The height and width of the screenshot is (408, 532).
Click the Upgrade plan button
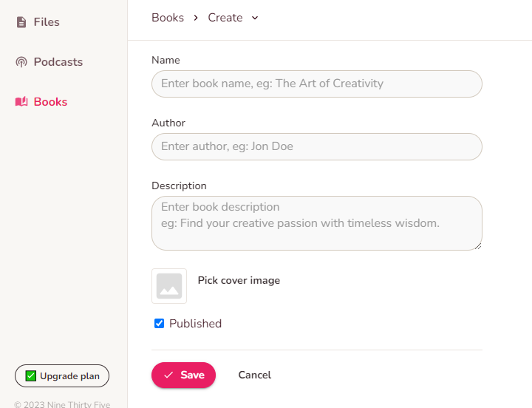point(62,376)
